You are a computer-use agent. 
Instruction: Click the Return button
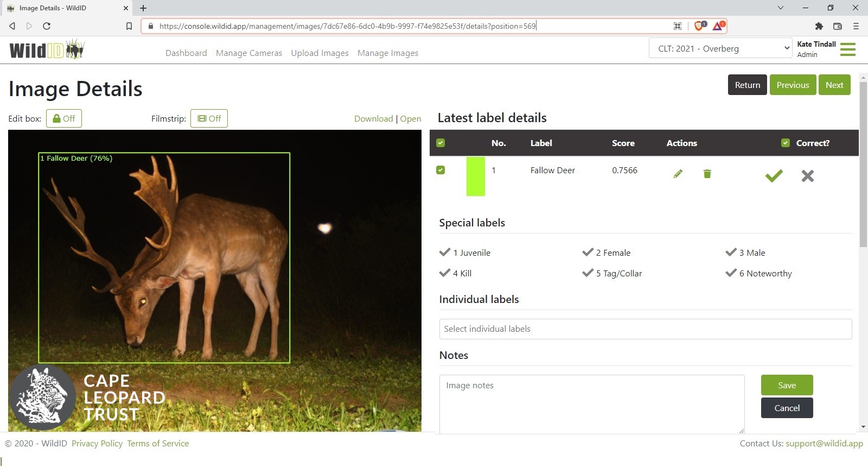748,85
